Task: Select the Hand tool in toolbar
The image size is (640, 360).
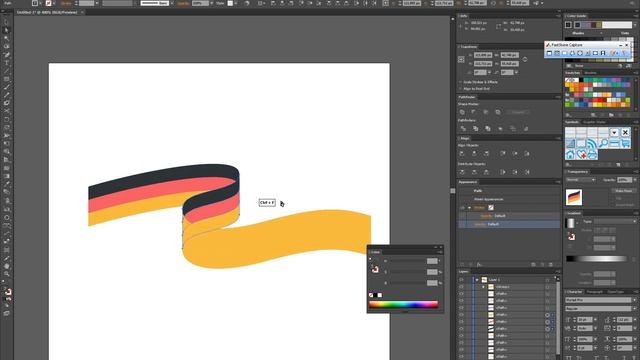Action: (x=7, y=266)
